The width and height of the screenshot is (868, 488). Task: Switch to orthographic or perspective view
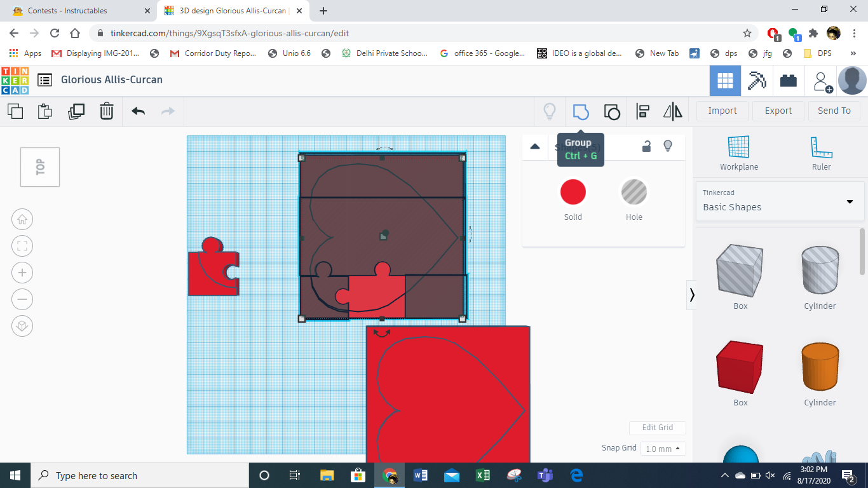[x=22, y=326]
